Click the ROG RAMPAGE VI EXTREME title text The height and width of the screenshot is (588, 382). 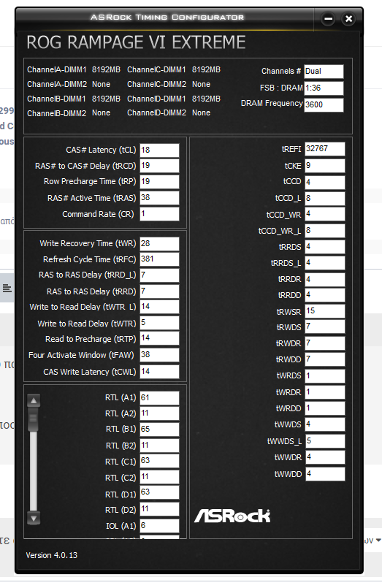coord(136,42)
